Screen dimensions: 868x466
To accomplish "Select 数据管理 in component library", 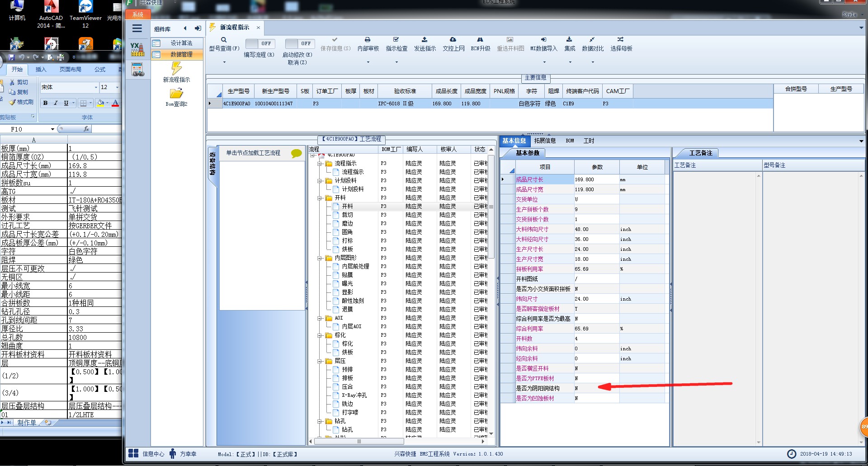I will pyautogui.click(x=177, y=54).
